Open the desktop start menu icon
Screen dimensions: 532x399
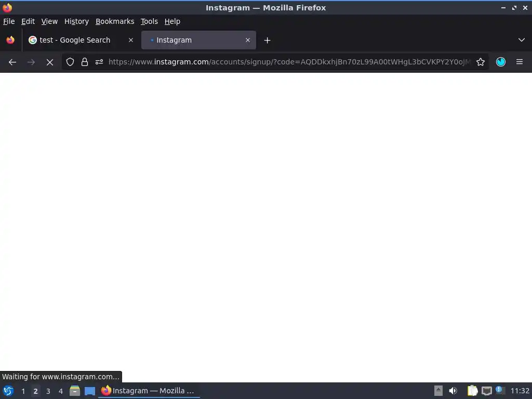coord(8,391)
